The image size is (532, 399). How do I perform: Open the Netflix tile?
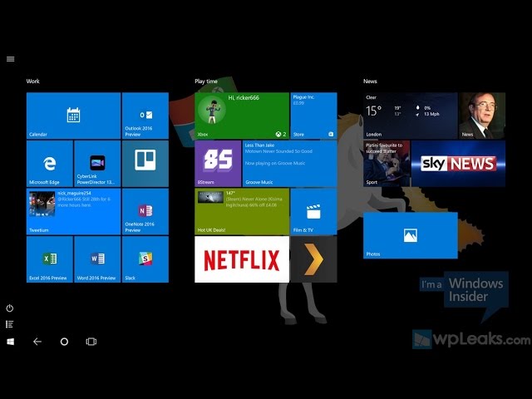(x=242, y=259)
